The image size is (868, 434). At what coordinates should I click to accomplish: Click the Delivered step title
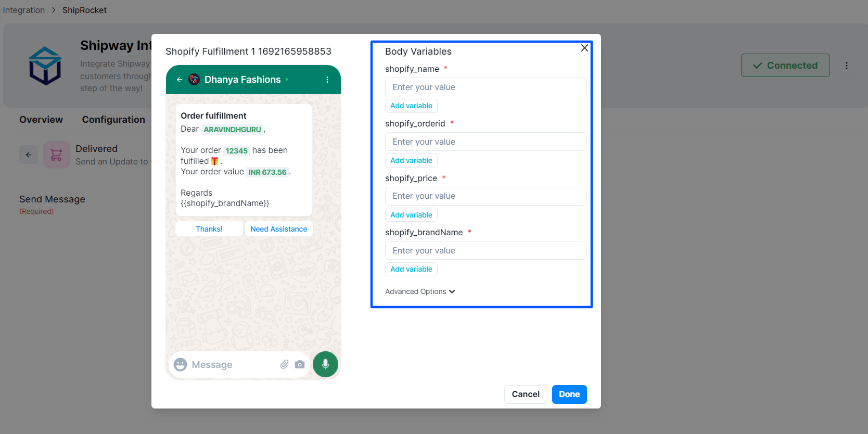[x=96, y=149]
